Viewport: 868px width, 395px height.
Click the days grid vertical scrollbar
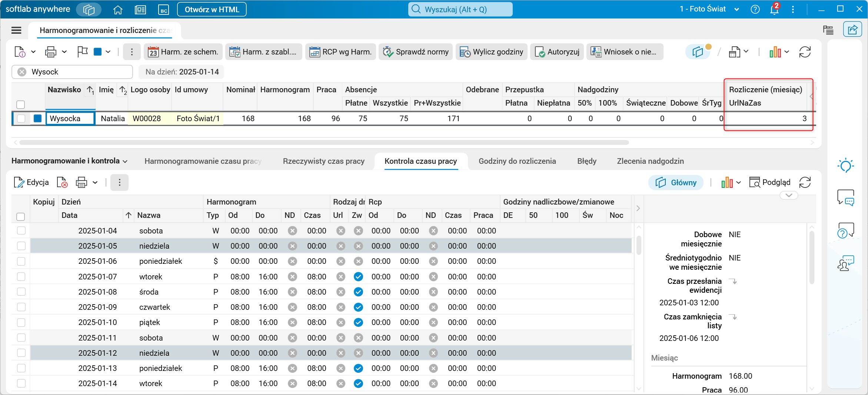tap(639, 246)
